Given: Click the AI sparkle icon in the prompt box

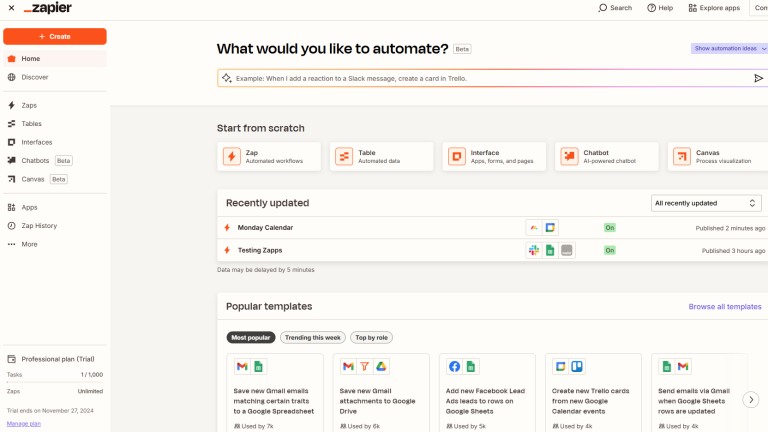Looking at the screenshot, I should [x=226, y=78].
